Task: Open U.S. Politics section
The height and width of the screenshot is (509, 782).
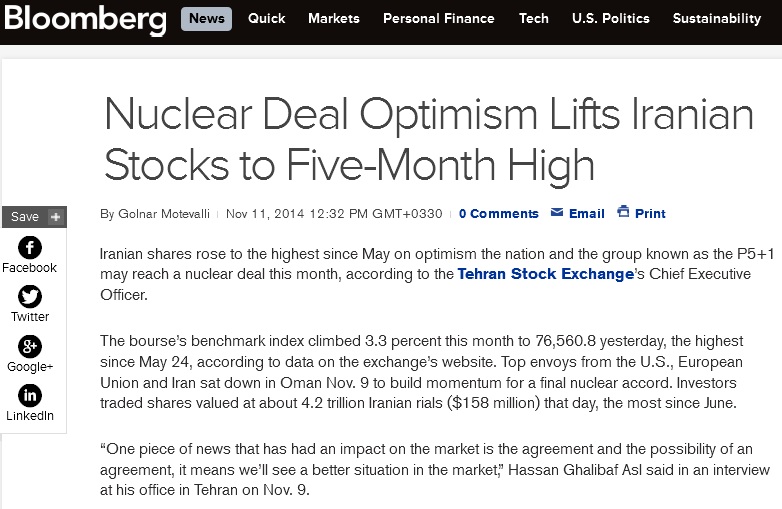Action: [611, 19]
